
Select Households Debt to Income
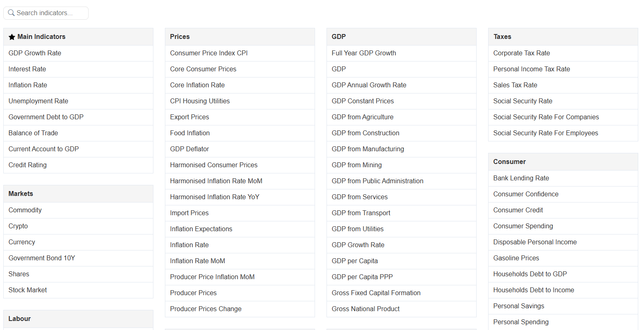tap(534, 290)
